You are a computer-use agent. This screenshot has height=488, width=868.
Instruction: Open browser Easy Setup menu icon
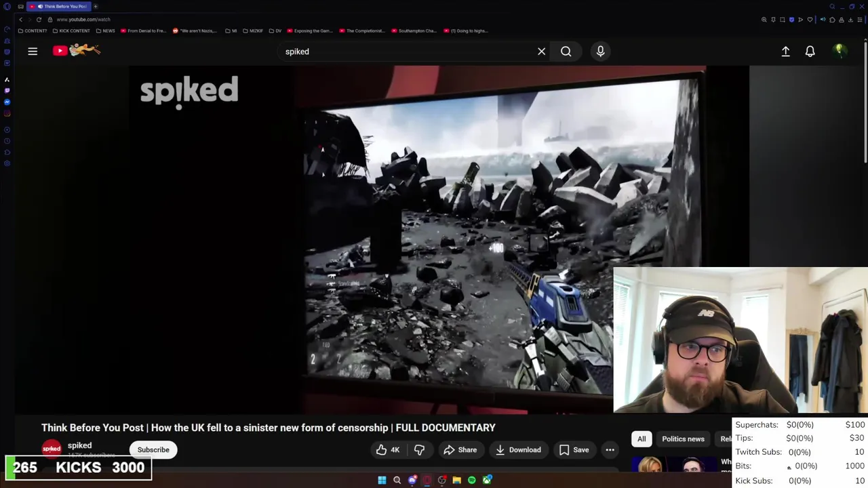pos(860,20)
